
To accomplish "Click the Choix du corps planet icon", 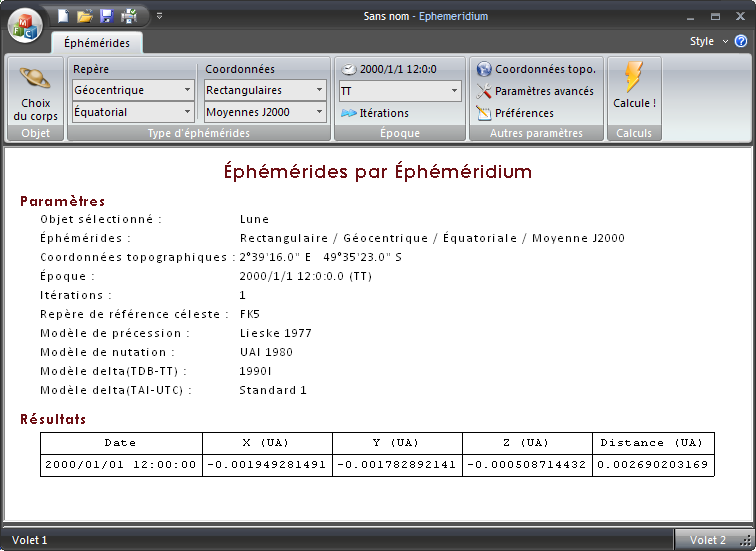I will [36, 79].
